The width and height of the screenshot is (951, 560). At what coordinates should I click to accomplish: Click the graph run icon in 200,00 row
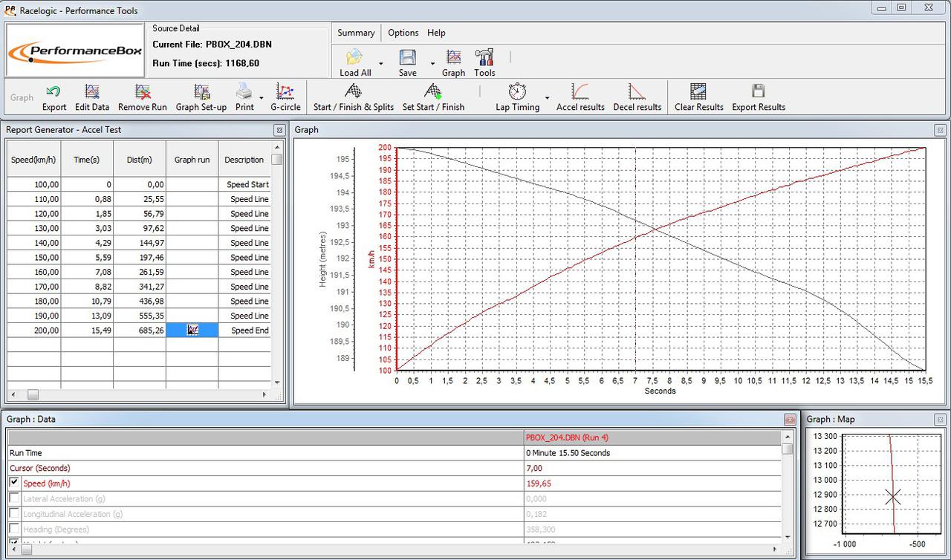192,330
